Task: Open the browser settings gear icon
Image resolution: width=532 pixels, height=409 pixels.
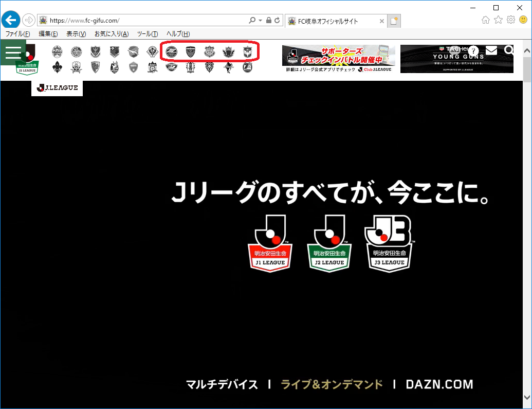Action: (511, 20)
